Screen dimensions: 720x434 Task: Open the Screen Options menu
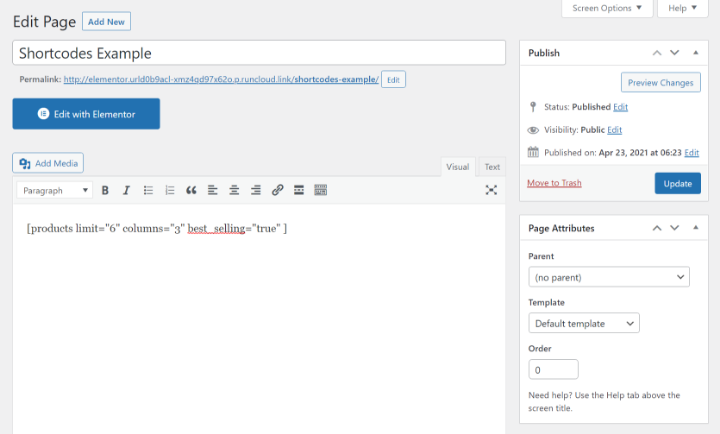coord(608,8)
